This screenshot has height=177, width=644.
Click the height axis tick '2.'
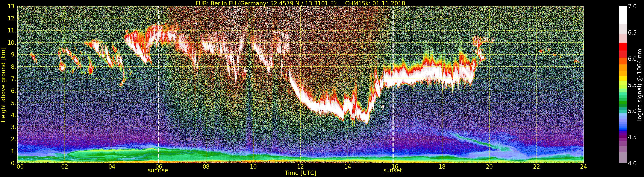click(13, 139)
